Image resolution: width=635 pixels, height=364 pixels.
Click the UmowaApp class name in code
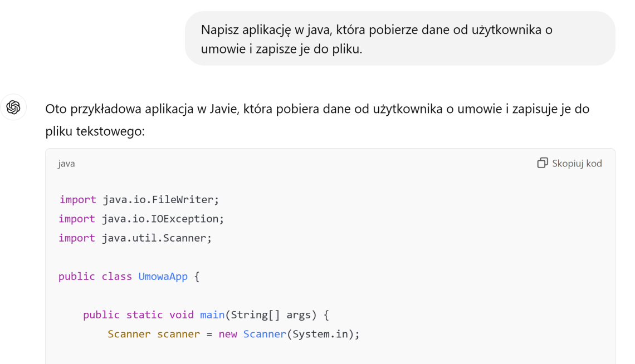point(163,276)
